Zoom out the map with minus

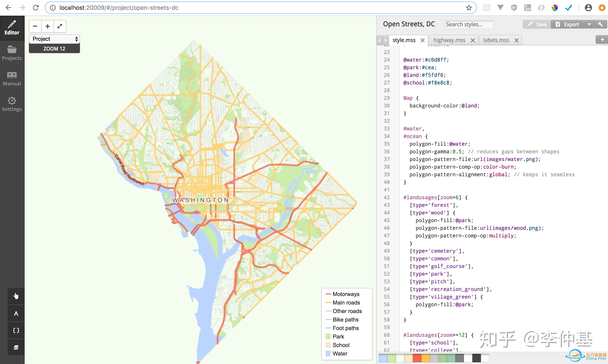coord(35,26)
